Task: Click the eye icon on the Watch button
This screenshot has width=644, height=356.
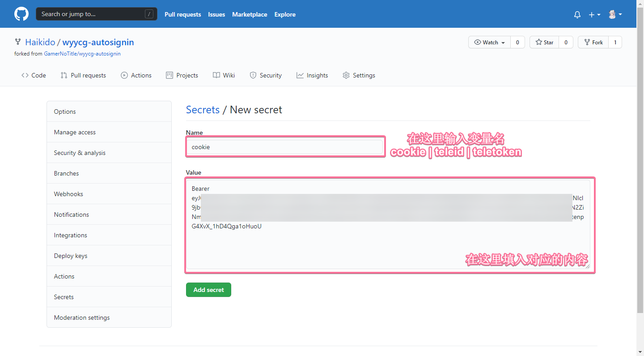Action: tap(479, 42)
